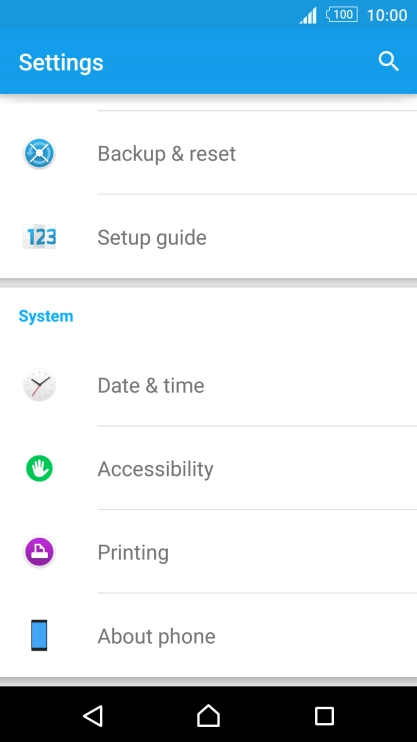Tap the Settings title text

61,62
